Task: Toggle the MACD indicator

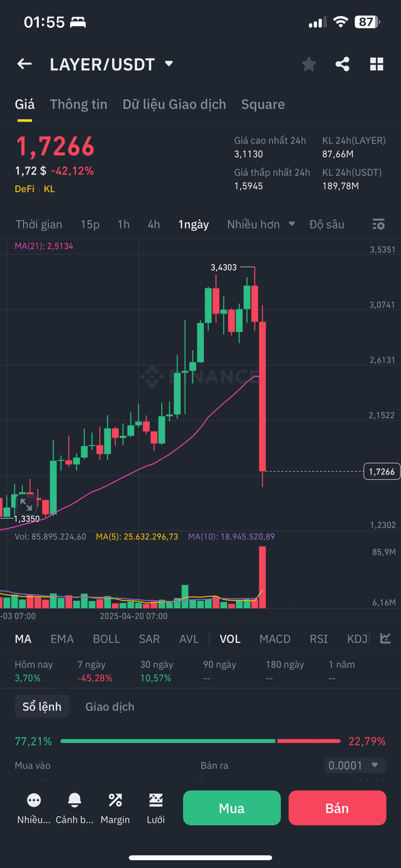Action: point(275,639)
